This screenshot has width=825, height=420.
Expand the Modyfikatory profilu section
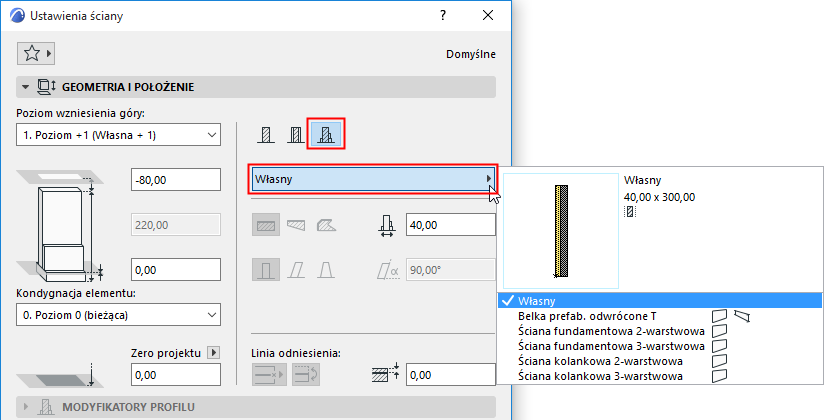coord(25,407)
